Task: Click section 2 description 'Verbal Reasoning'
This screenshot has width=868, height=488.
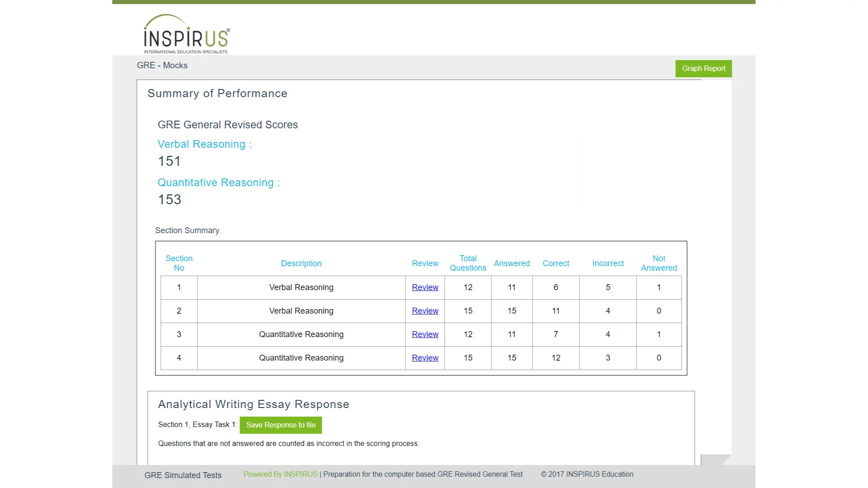Action: click(302, 311)
